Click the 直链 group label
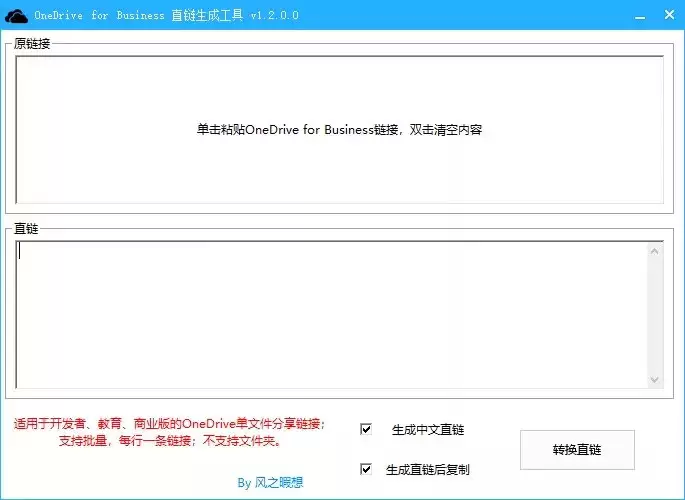Screen dimensions: 685x500 [x=26, y=228]
